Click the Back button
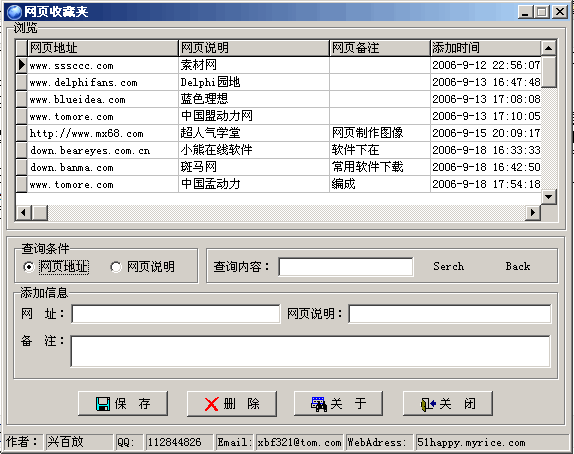574x454 pixels. point(518,266)
